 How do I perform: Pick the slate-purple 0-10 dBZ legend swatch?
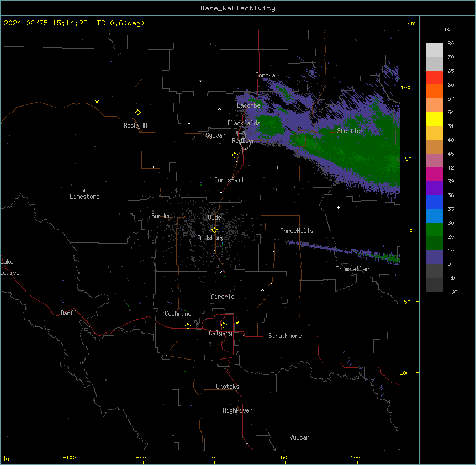(x=434, y=257)
